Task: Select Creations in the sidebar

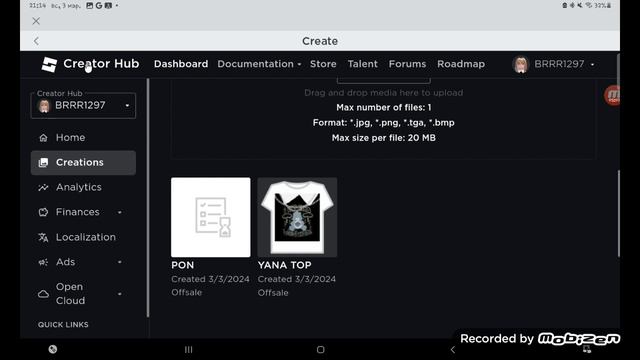Action: 83,162
